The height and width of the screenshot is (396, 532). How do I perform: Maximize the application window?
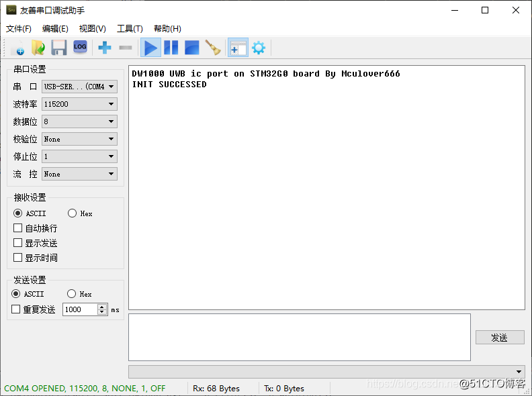pyautogui.click(x=485, y=10)
